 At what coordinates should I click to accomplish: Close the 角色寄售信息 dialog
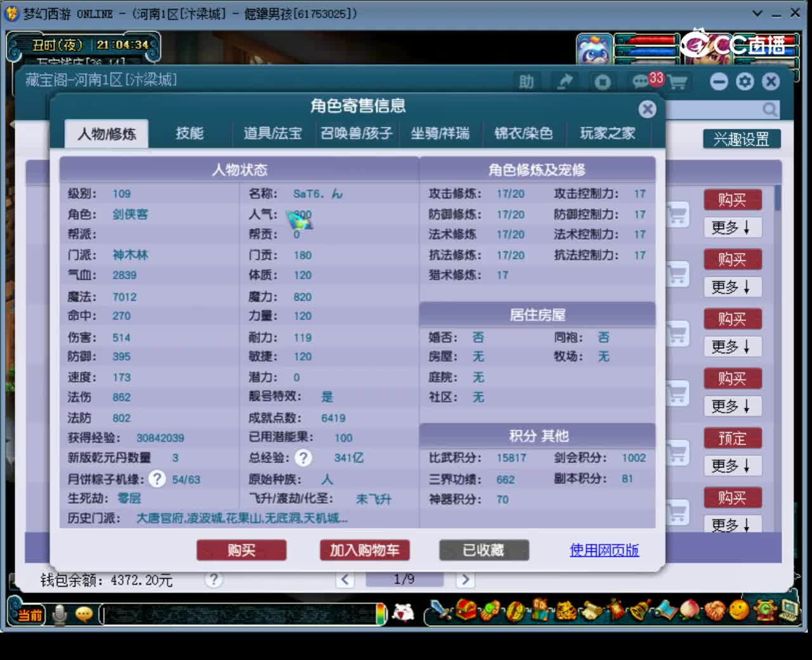coord(647,109)
